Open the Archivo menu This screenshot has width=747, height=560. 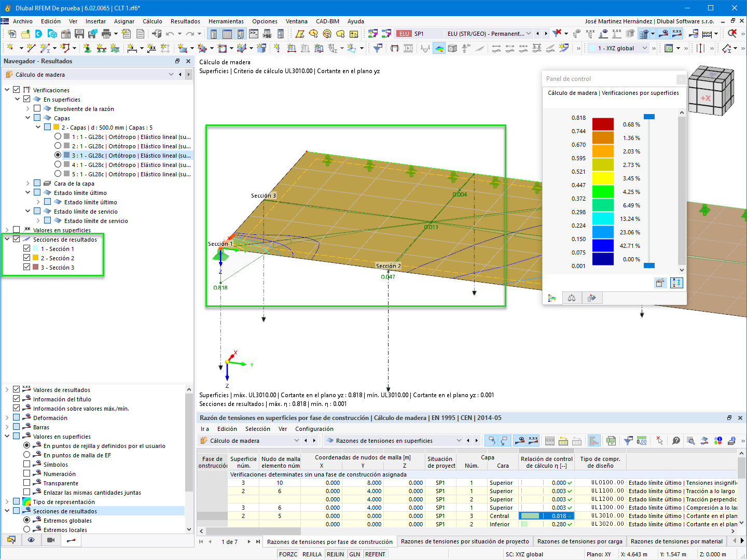(23, 21)
